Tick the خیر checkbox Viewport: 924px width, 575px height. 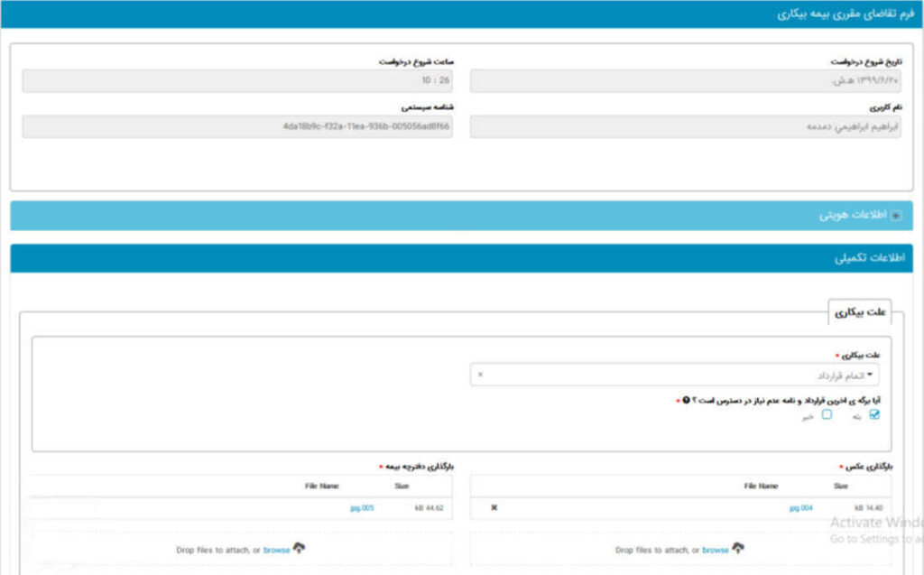pos(827,414)
